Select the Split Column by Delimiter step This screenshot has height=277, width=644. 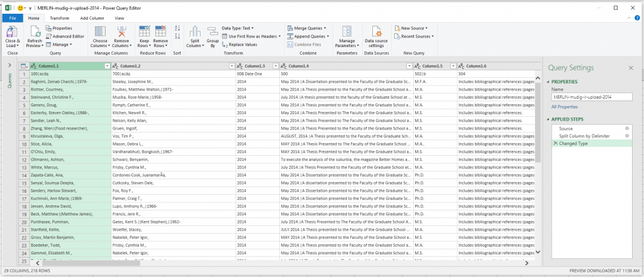point(584,135)
